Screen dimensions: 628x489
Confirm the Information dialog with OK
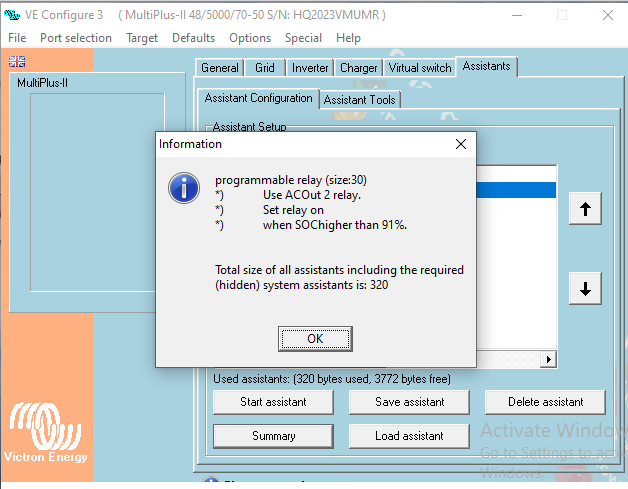click(x=315, y=339)
